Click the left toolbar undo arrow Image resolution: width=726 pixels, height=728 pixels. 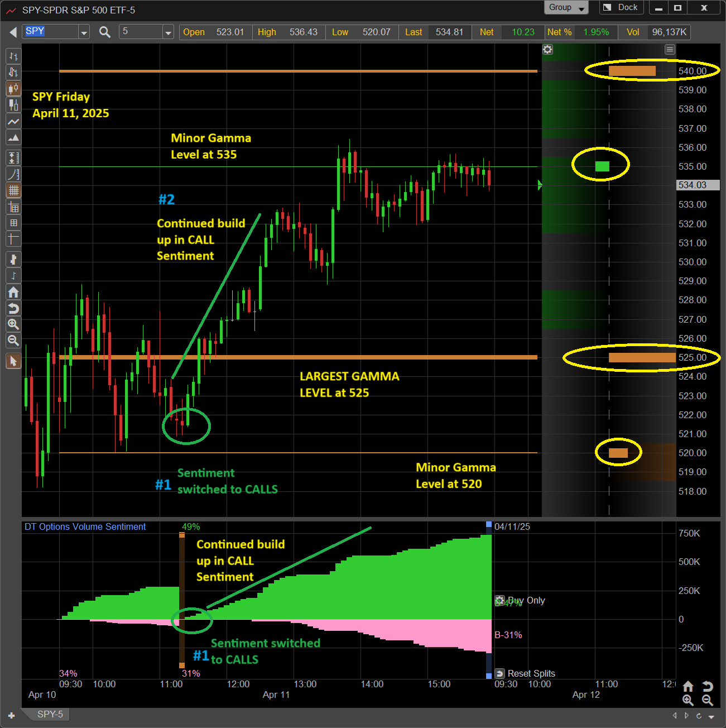(13, 308)
